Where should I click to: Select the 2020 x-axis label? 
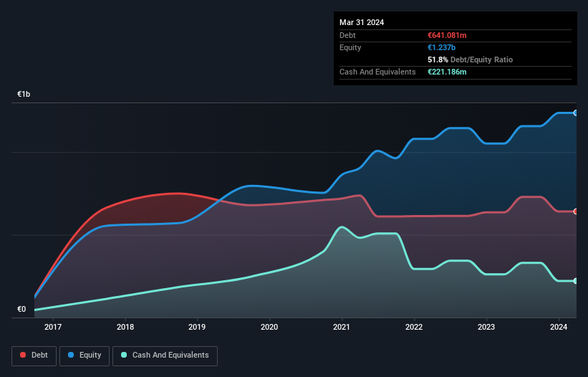point(269,327)
